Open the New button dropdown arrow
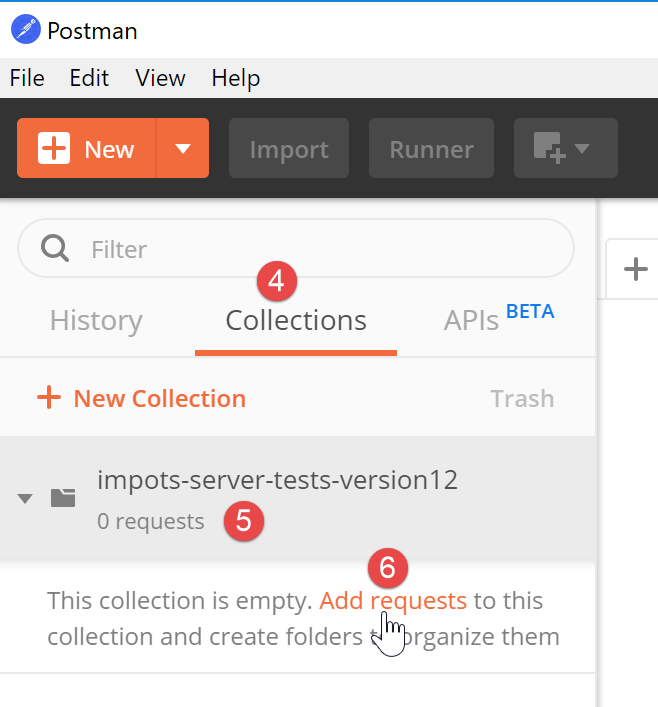The width and height of the screenshot is (658, 707). (182, 149)
